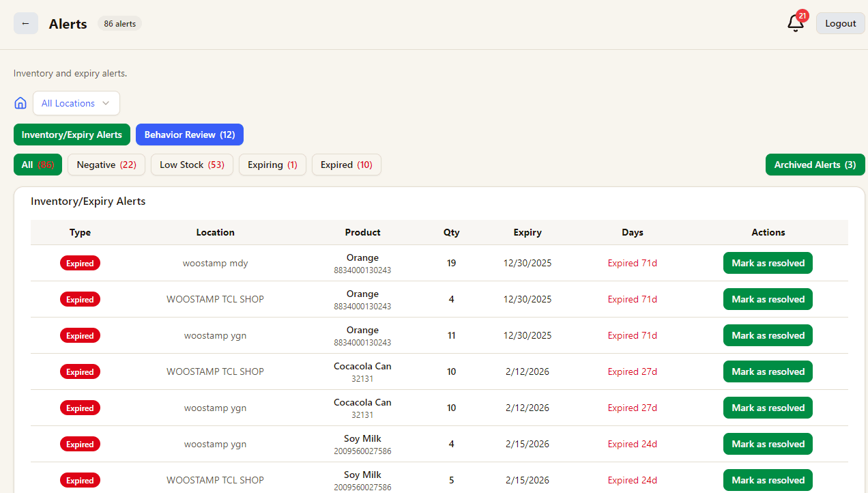
Task: Show Expiring alerts only
Action: [272, 165]
